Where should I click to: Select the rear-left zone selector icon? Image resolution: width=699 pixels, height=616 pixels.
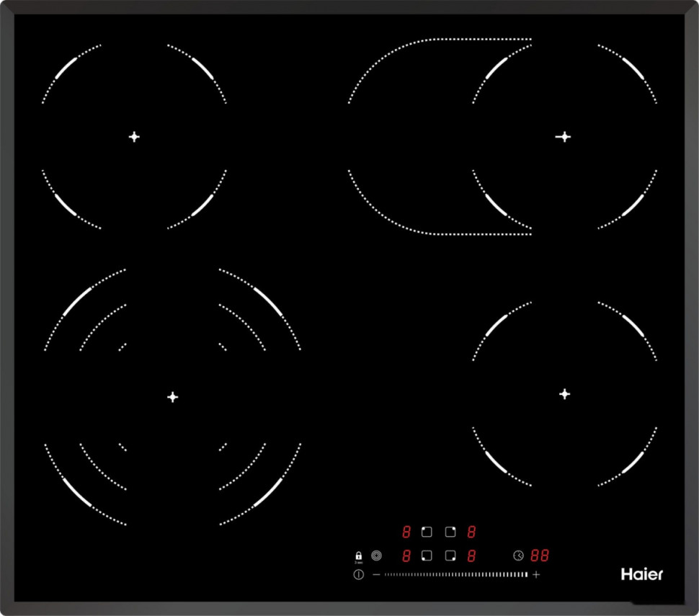point(427,532)
